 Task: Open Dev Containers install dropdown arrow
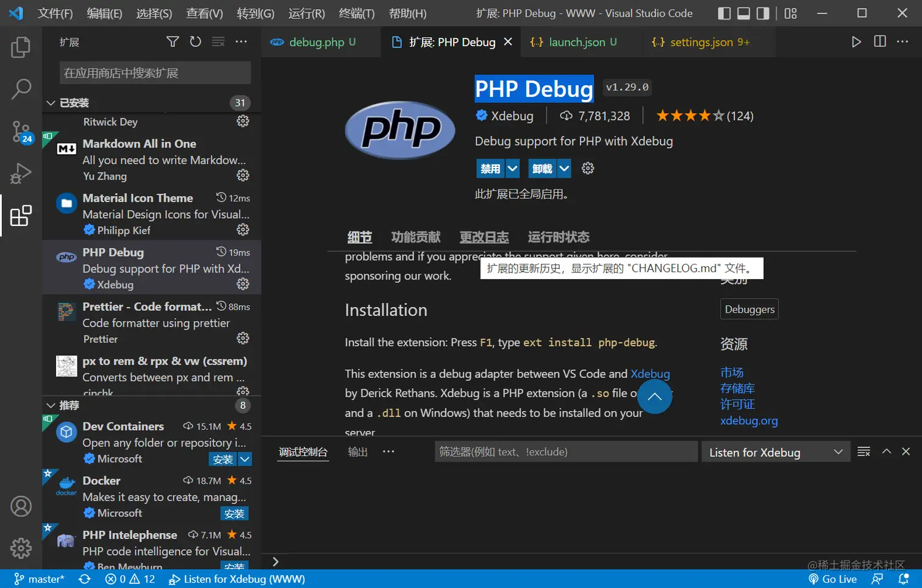(245, 459)
